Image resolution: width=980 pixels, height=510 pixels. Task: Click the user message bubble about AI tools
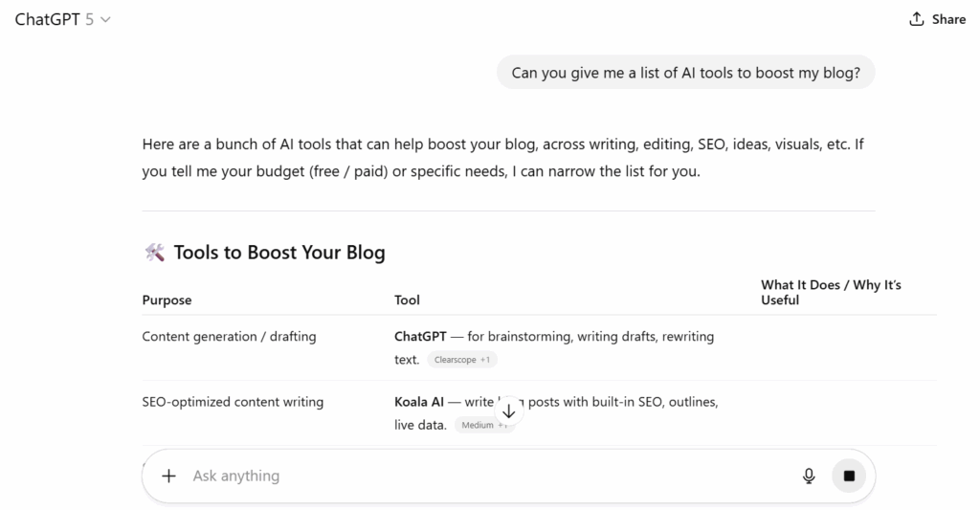coord(685,72)
